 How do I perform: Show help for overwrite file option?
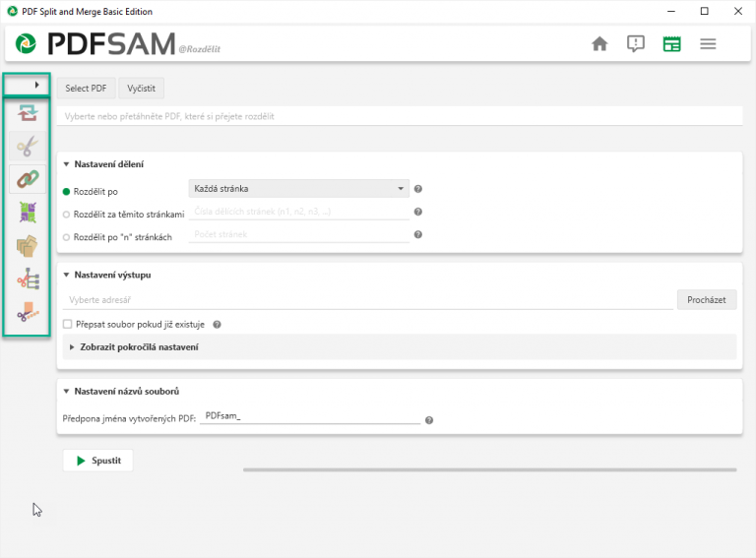(217, 325)
